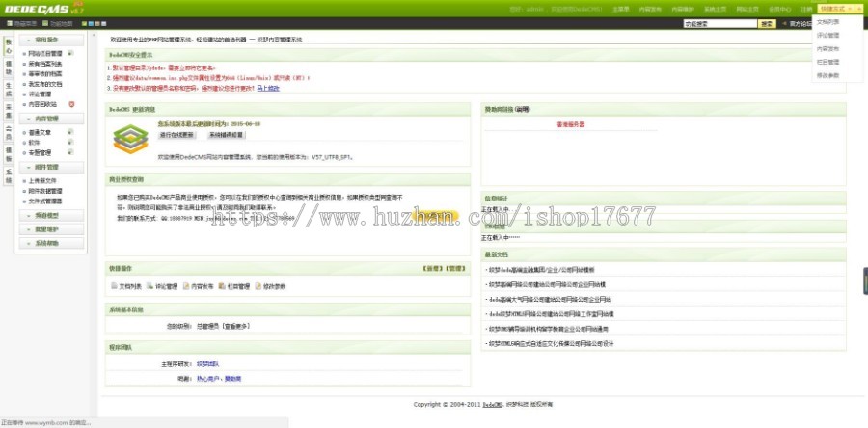The height and width of the screenshot is (428, 868).
Task: Choose 评论管理 from the 快捷方式 dropdown
Action: tap(827, 36)
